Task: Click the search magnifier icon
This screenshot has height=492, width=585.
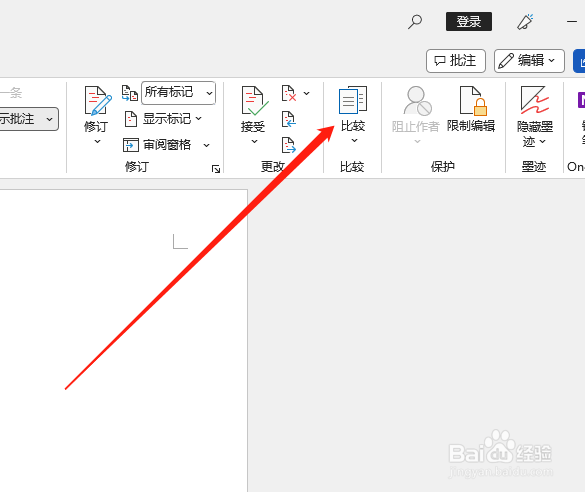Action: (x=414, y=22)
